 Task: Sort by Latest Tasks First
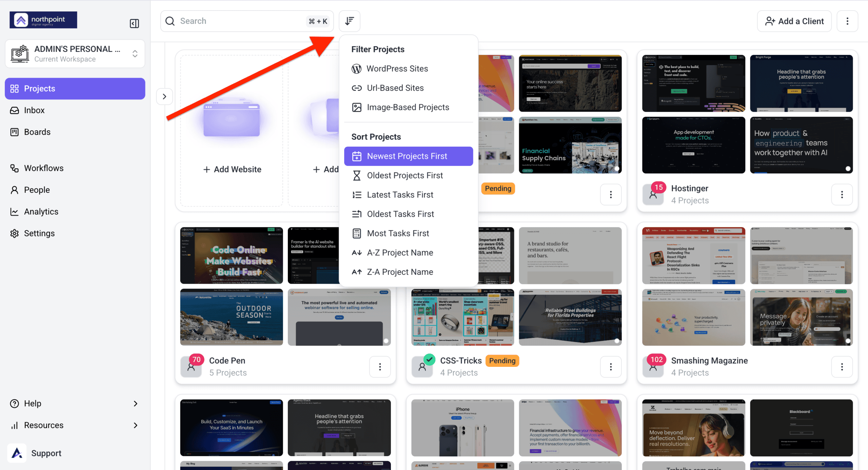click(x=409, y=195)
